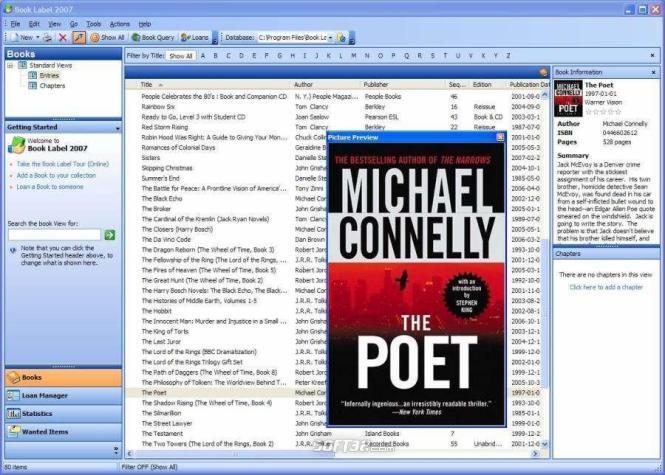Click the Show All toolbar button

tap(107, 38)
